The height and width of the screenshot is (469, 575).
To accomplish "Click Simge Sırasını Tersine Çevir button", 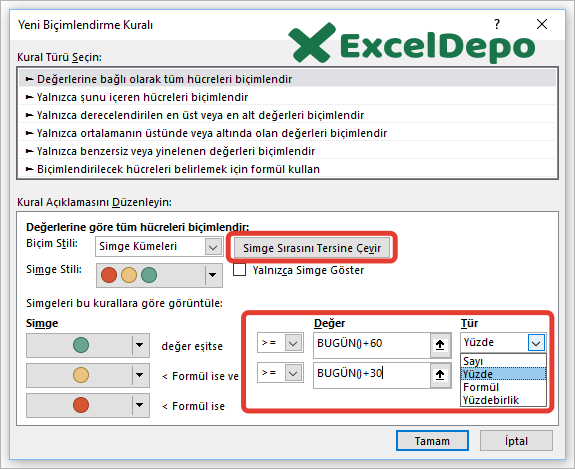I will [x=312, y=248].
